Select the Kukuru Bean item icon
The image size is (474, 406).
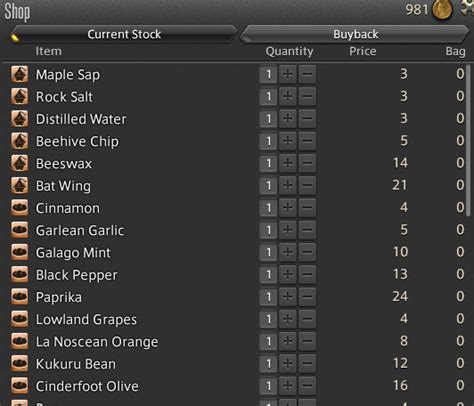click(x=19, y=363)
